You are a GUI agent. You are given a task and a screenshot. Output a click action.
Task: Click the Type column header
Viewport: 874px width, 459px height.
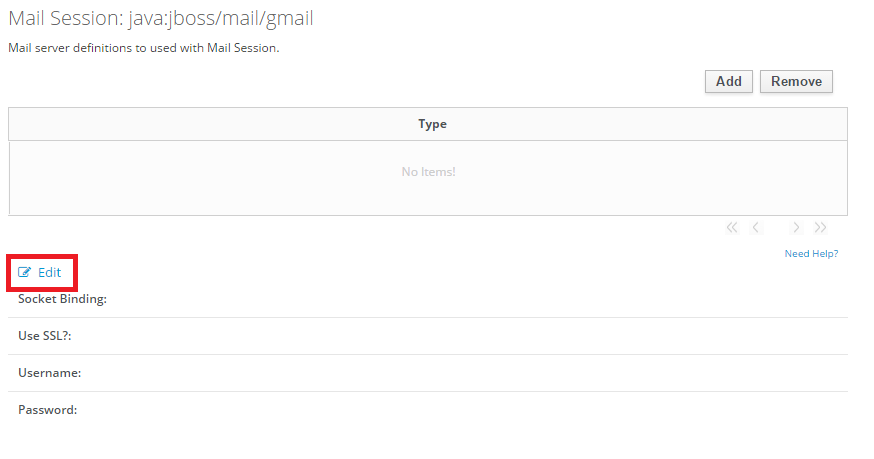click(432, 124)
